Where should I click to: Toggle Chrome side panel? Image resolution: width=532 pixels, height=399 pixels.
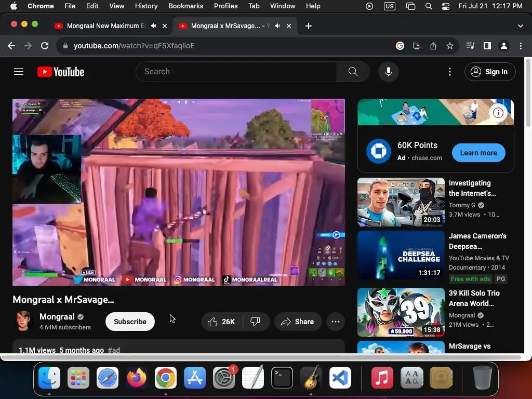(x=487, y=46)
